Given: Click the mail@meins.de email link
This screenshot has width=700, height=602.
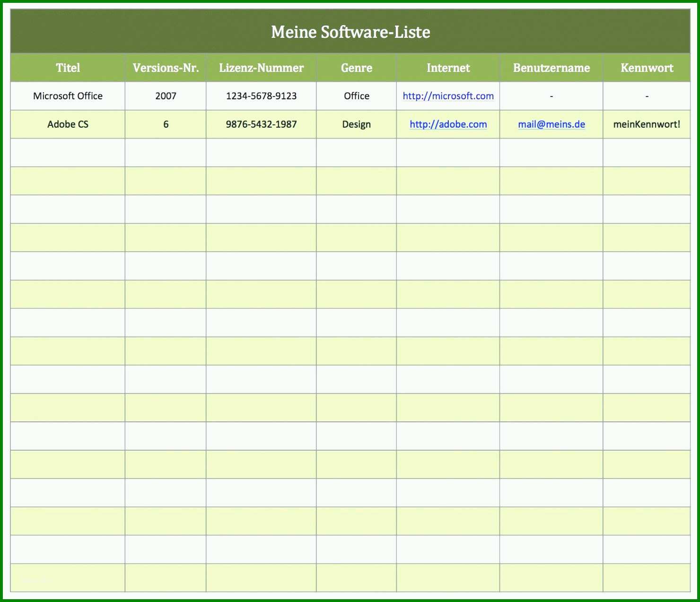Looking at the screenshot, I should (551, 124).
